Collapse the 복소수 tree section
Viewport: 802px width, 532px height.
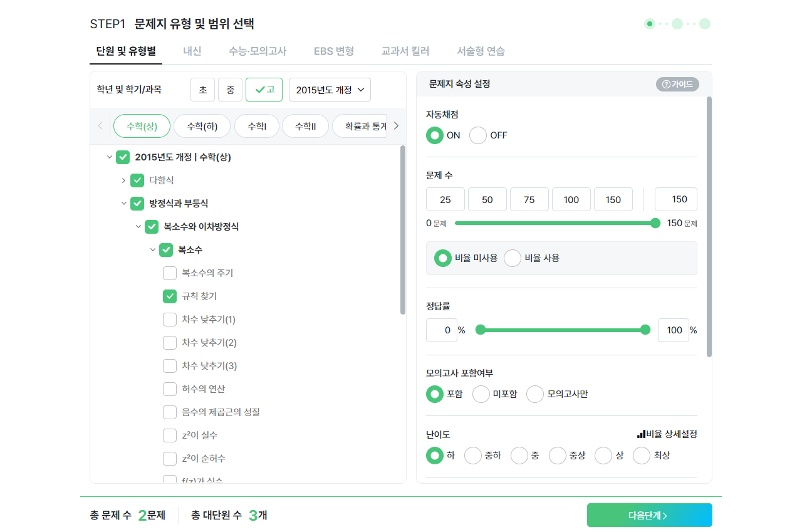[x=152, y=250]
